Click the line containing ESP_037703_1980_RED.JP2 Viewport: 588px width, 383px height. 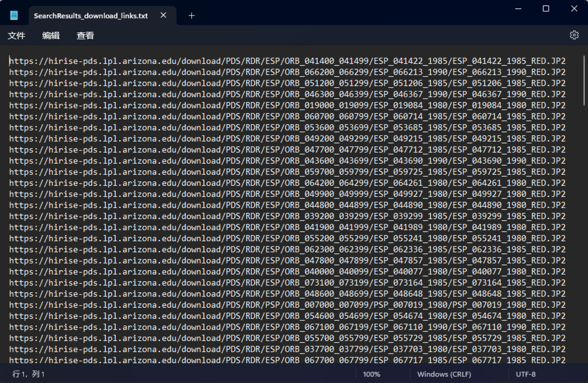tap(287, 349)
